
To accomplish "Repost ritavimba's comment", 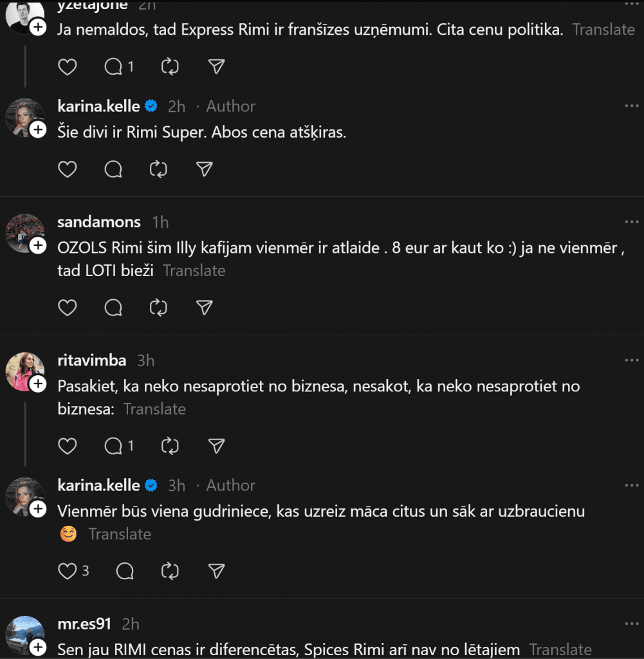I will point(170,445).
